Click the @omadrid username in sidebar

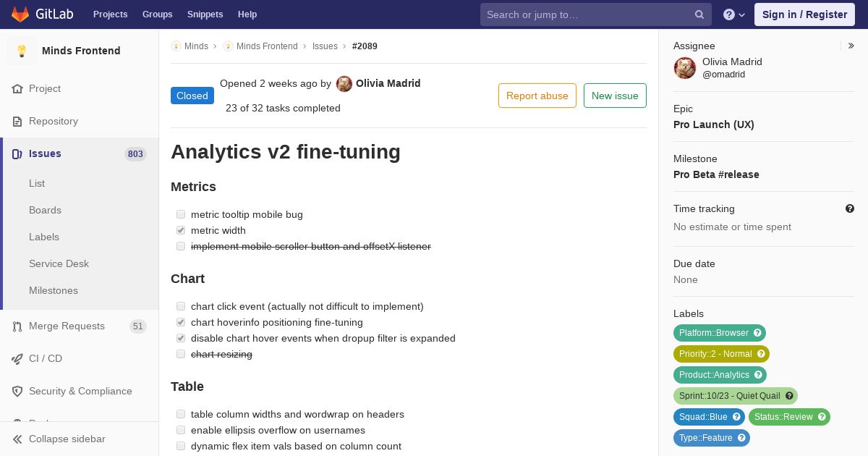(723, 75)
